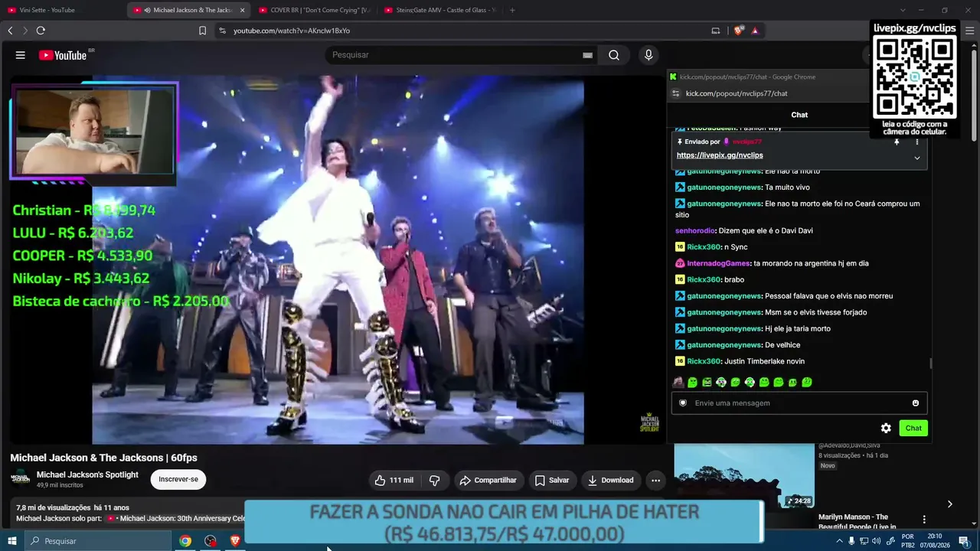Click the pin icon on pinned message
The height and width of the screenshot is (551, 980).
[897, 142]
